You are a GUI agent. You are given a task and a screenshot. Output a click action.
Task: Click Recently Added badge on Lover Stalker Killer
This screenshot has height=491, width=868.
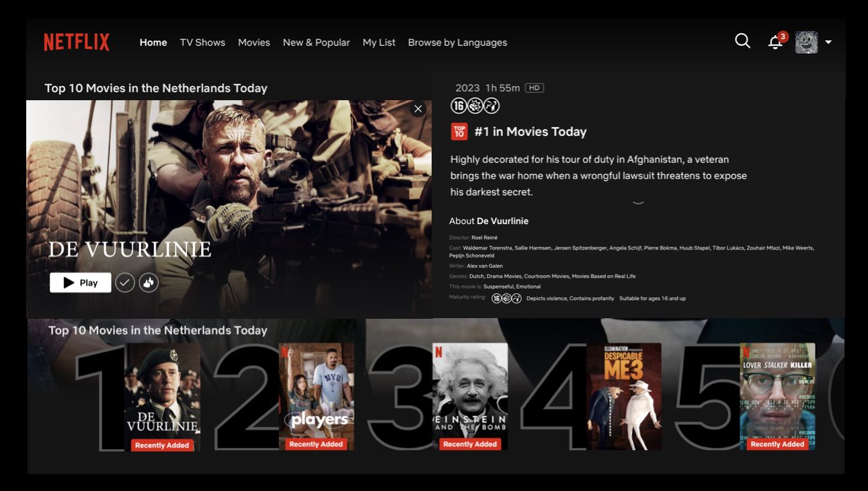pos(777,444)
